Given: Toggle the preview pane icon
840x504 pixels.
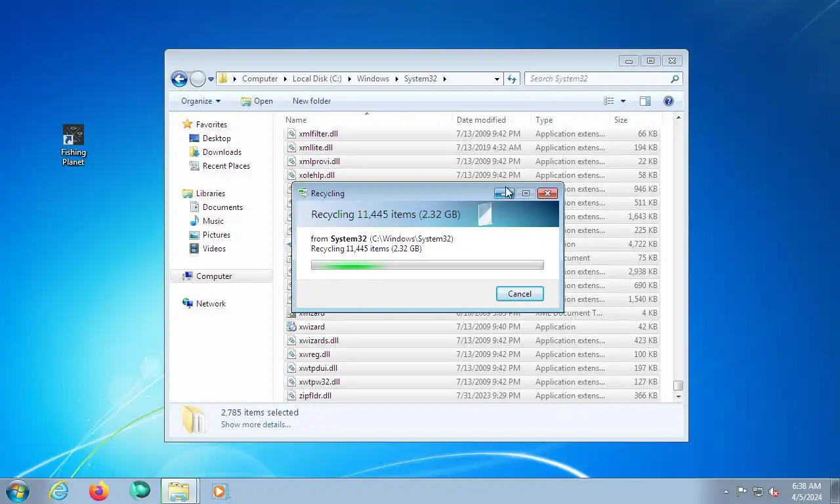Looking at the screenshot, I should click(x=645, y=101).
